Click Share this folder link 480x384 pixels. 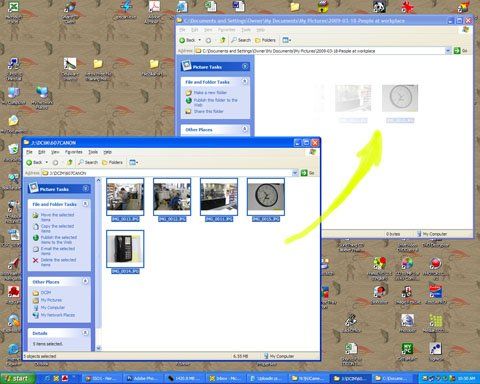point(208,111)
